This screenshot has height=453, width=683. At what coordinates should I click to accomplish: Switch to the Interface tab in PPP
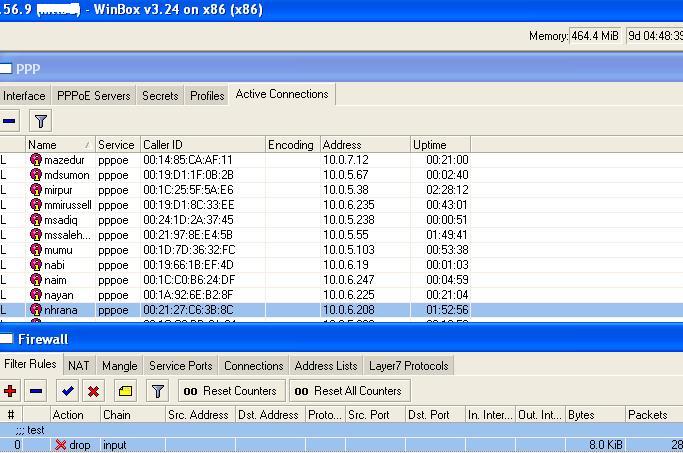24,96
